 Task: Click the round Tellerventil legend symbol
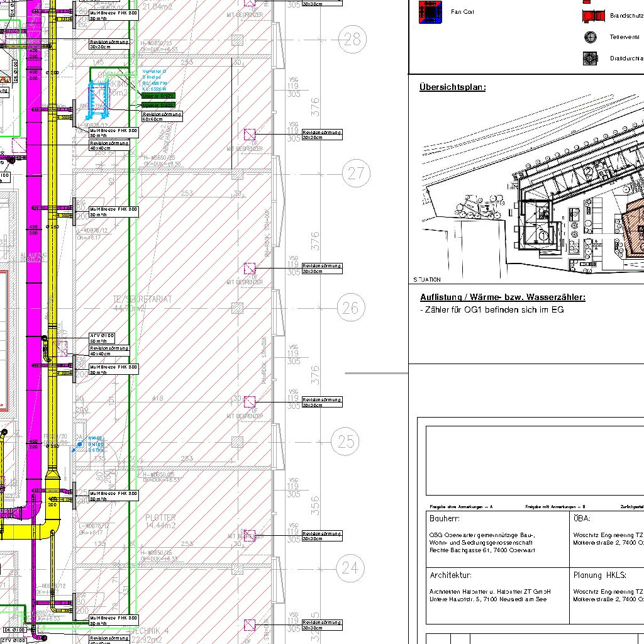pos(590,37)
